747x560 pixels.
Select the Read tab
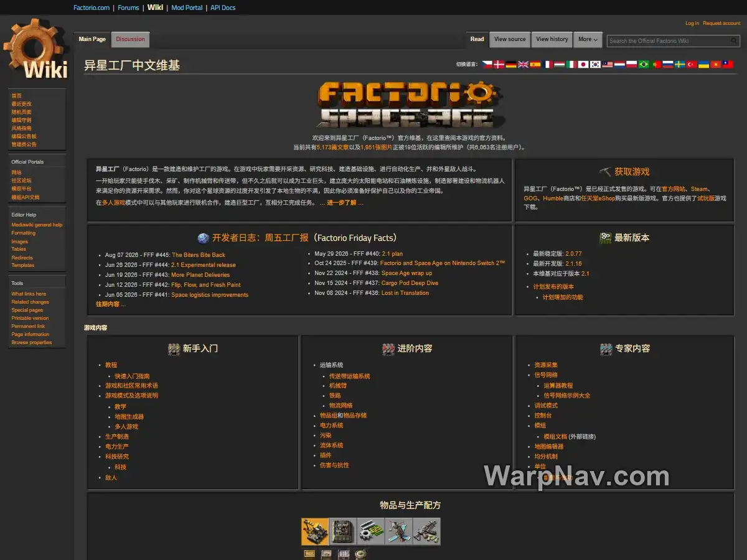(477, 39)
